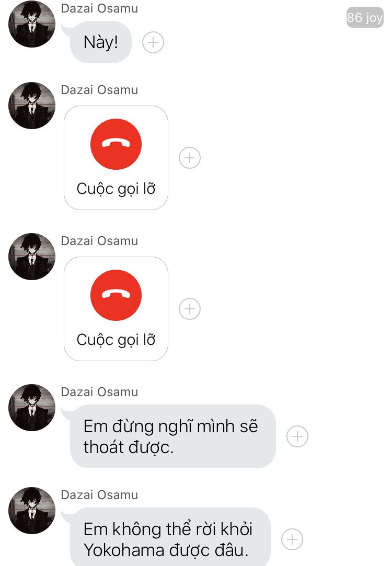Screen dimensions: 392x566
Task: Tap the plus icon next to second missed call
Action: (190, 309)
